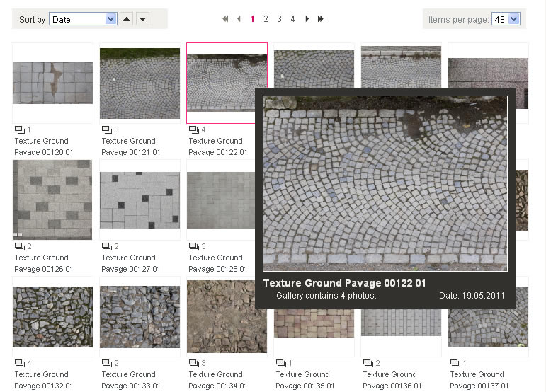Click gallery count icon for Pavage 00122
The height and width of the screenshot is (392, 546).
pos(193,129)
